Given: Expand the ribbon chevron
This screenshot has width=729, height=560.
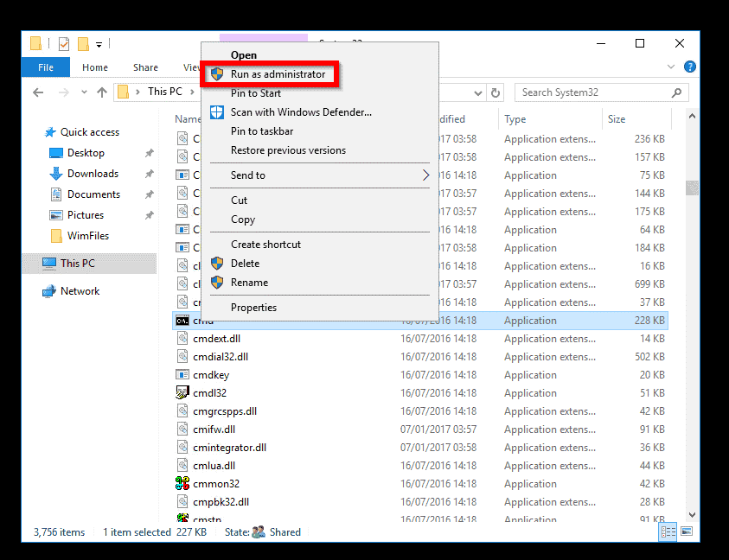Looking at the screenshot, I should click(670, 67).
